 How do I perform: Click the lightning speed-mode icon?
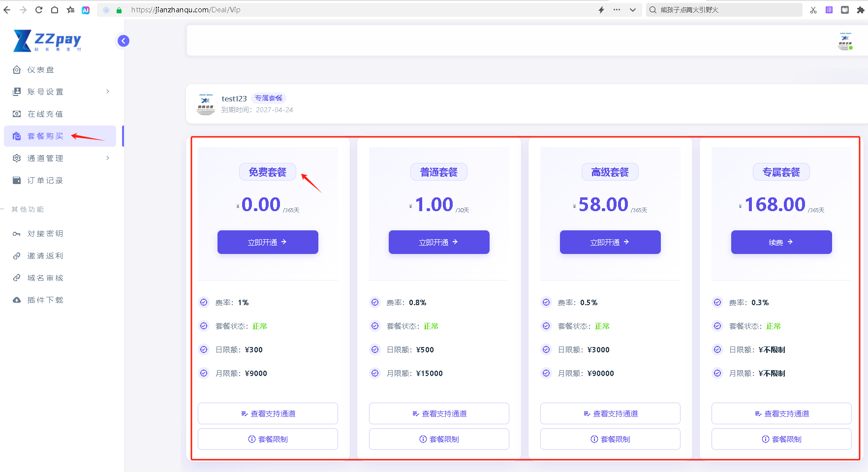[x=601, y=10]
